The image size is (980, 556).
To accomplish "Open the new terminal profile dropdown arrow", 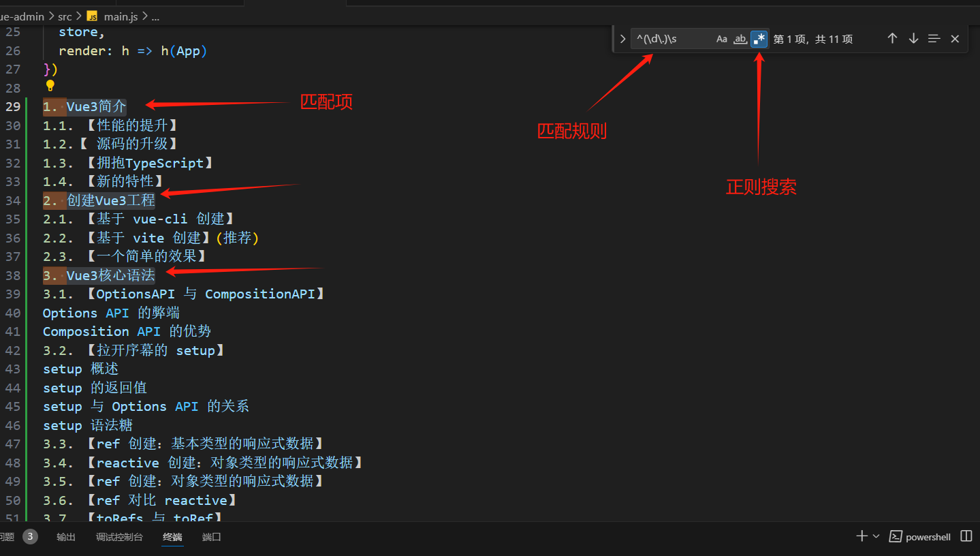I will pos(876,536).
